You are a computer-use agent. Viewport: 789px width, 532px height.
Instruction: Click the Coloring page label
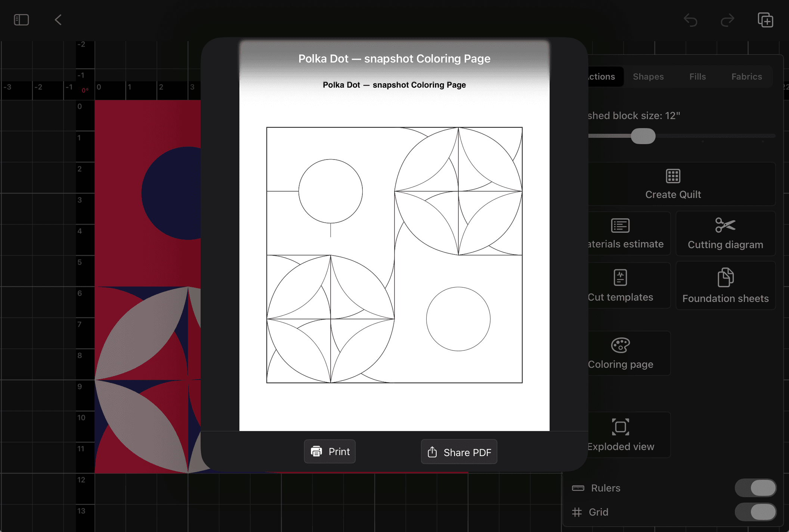point(621,364)
